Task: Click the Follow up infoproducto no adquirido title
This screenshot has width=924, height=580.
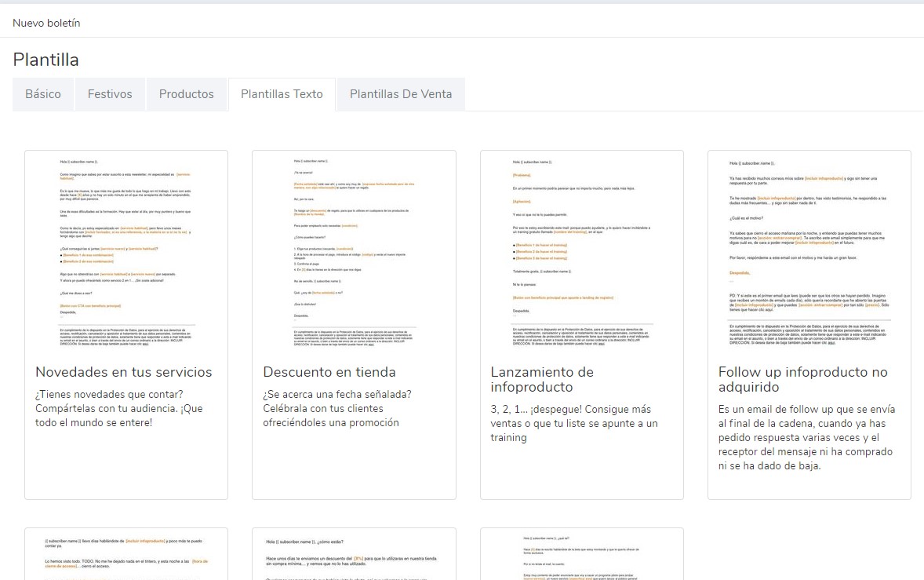Action: click(802, 380)
